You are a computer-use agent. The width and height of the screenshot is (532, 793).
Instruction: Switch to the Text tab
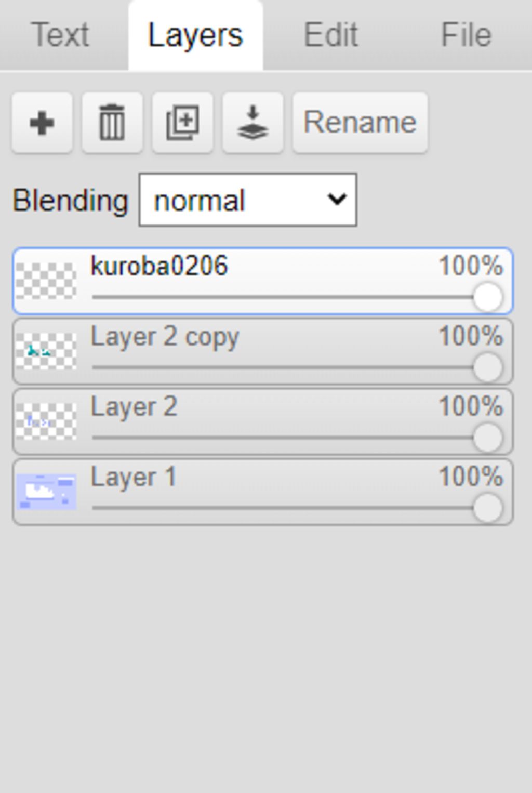pyautogui.click(x=60, y=35)
